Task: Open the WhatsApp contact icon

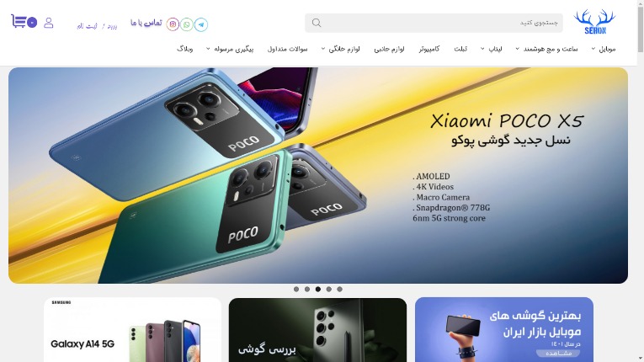Action: pos(187,24)
